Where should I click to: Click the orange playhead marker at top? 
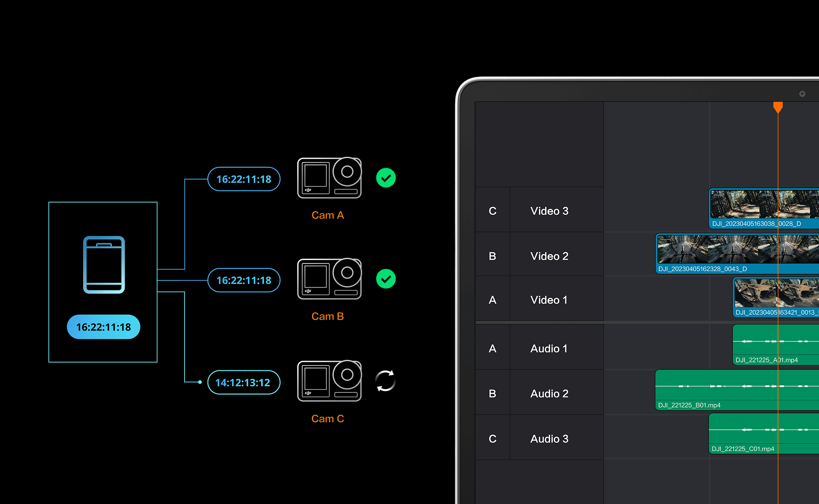pyautogui.click(x=778, y=107)
